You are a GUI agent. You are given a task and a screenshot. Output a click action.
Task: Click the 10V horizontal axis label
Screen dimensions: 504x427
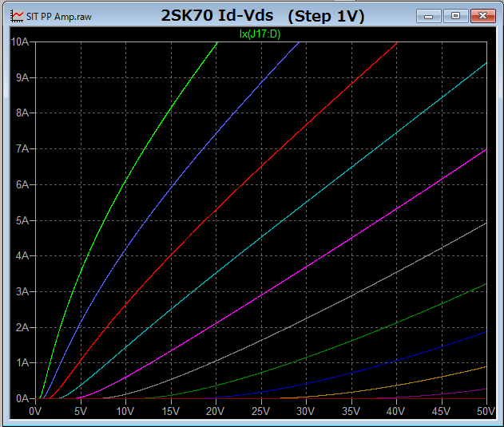click(125, 411)
